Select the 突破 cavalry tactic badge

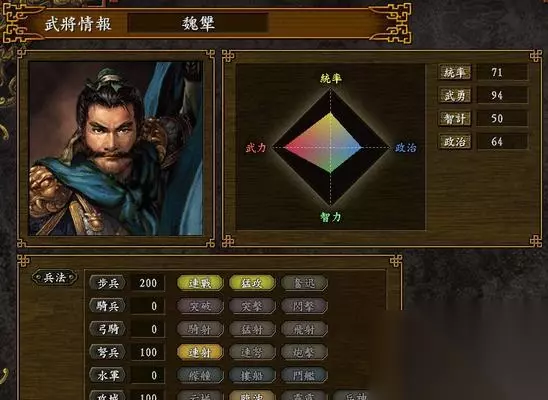tap(200, 306)
